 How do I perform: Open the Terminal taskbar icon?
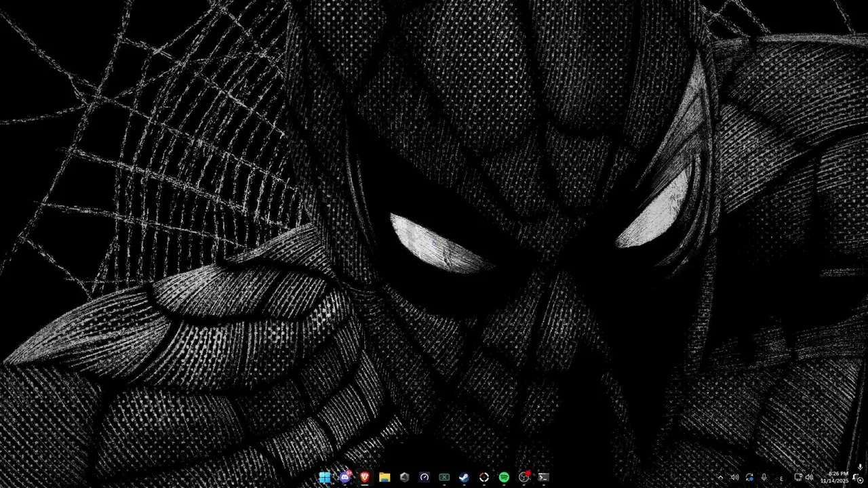click(x=544, y=477)
